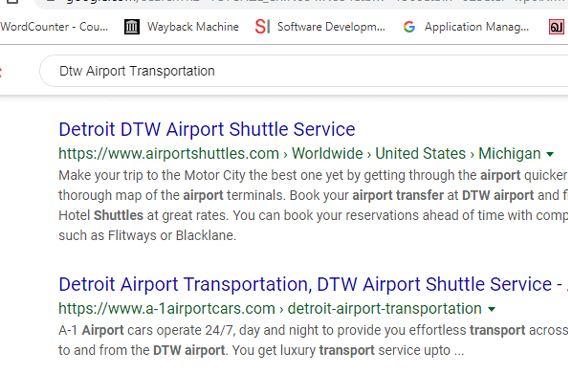The height and width of the screenshot is (375, 568).
Task: Click the search box containing Dtw Airport Transportation
Action: pos(304,71)
